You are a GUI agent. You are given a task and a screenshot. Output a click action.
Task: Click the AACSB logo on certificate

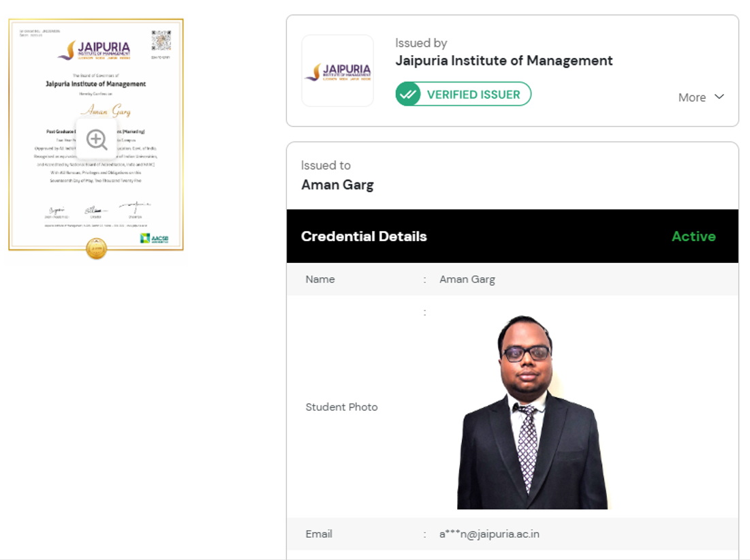[153, 238]
